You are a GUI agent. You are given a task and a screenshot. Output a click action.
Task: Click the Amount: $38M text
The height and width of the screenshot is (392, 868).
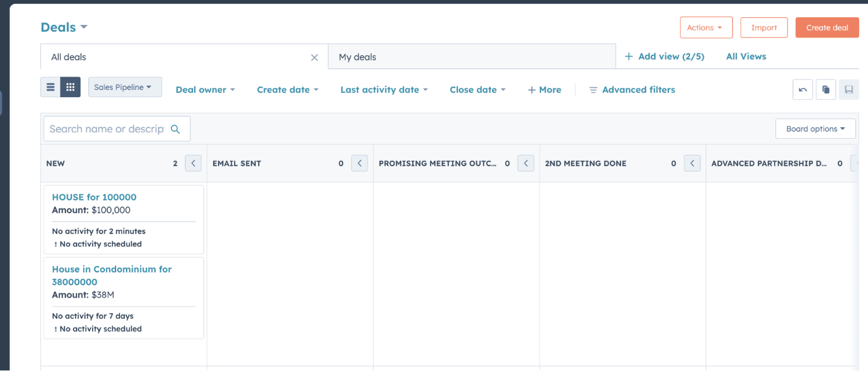point(83,295)
